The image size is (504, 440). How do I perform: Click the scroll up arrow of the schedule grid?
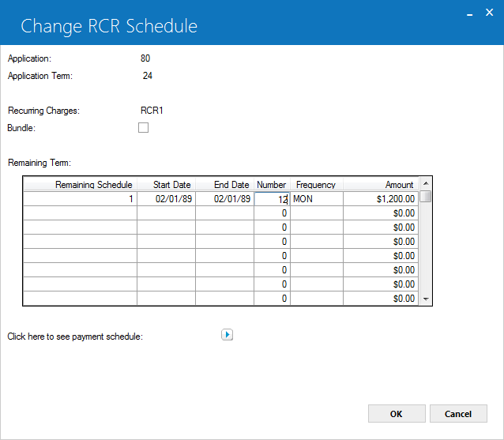pyautogui.click(x=426, y=183)
